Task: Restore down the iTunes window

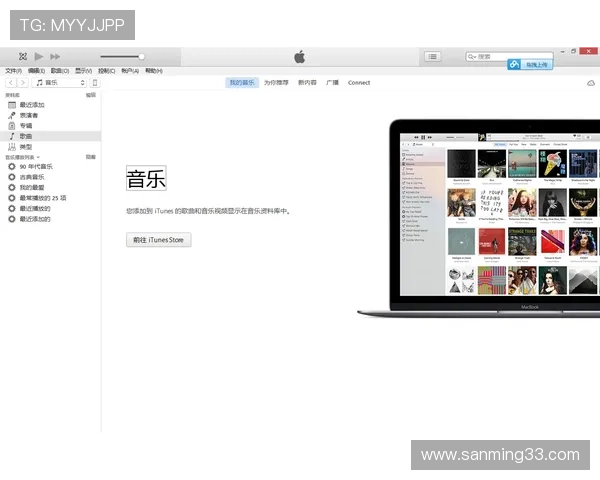Action: 573,51
